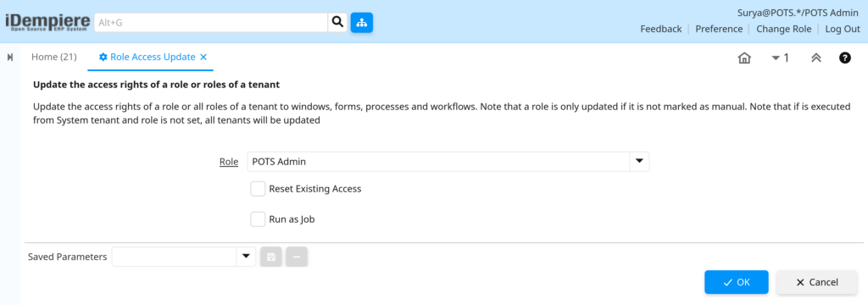Switch to the Home (21) tab

pos(53,57)
